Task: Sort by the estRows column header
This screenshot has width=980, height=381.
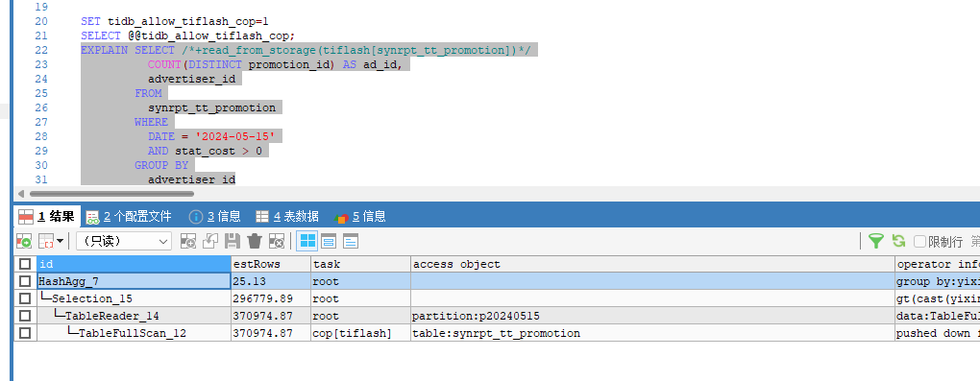Action: [271, 264]
